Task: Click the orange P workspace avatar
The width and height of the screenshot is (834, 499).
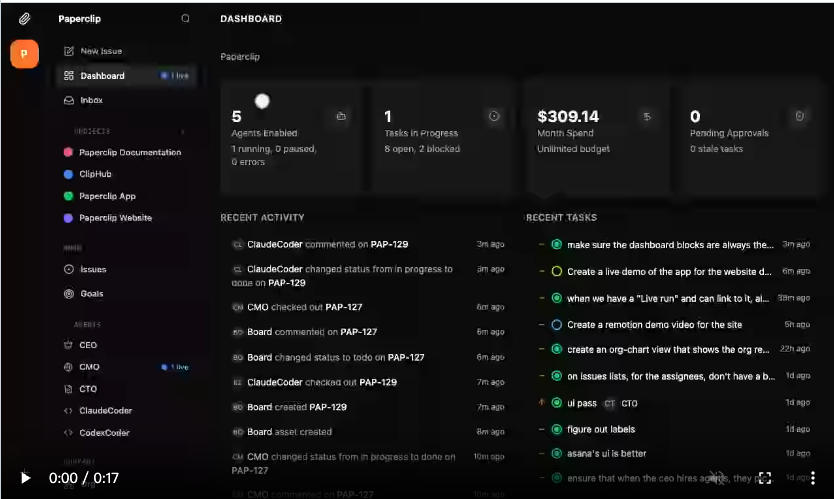Action: click(24, 54)
